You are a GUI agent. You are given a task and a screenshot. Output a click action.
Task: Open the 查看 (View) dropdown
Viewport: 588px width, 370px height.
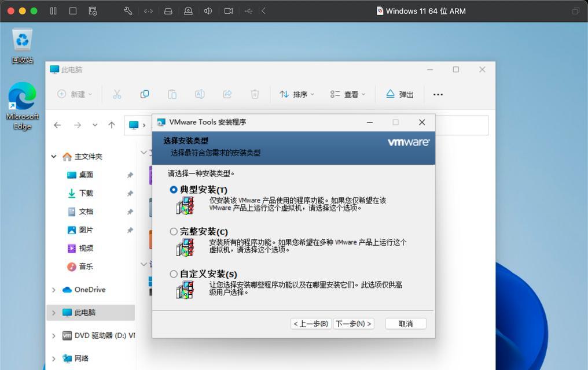[x=348, y=94]
